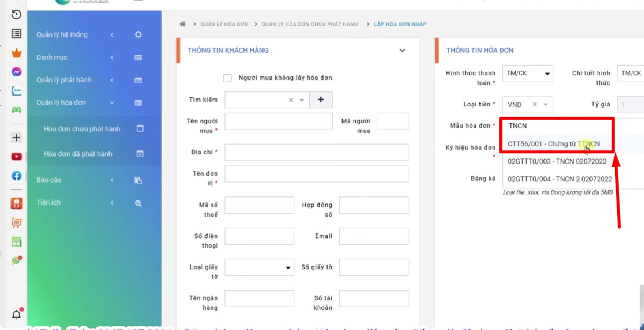Click the gear icon beside Quản lý hệ thống

138,34
